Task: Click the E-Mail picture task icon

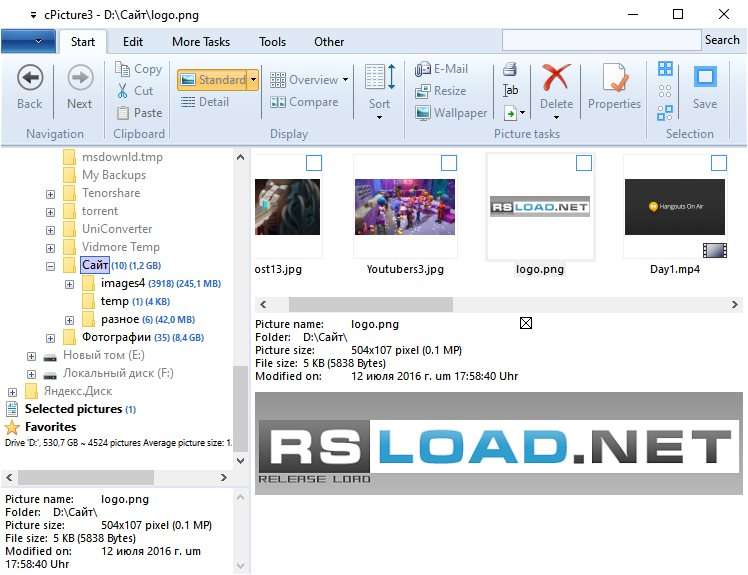Action: [x=423, y=69]
